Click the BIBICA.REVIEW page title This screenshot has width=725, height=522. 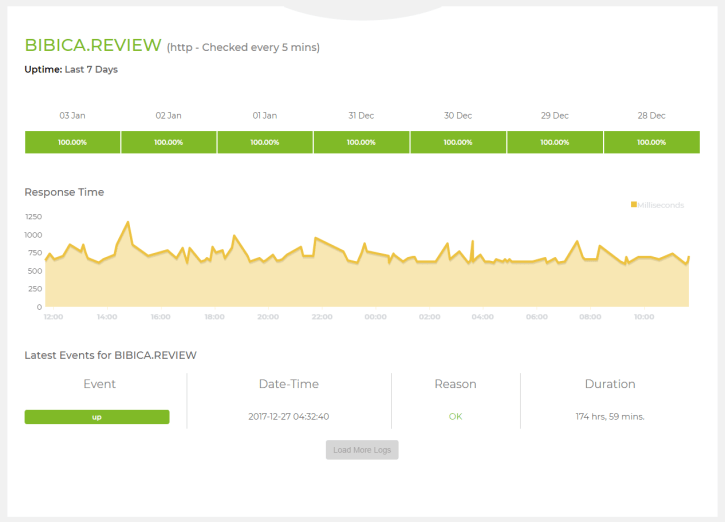coord(92,45)
